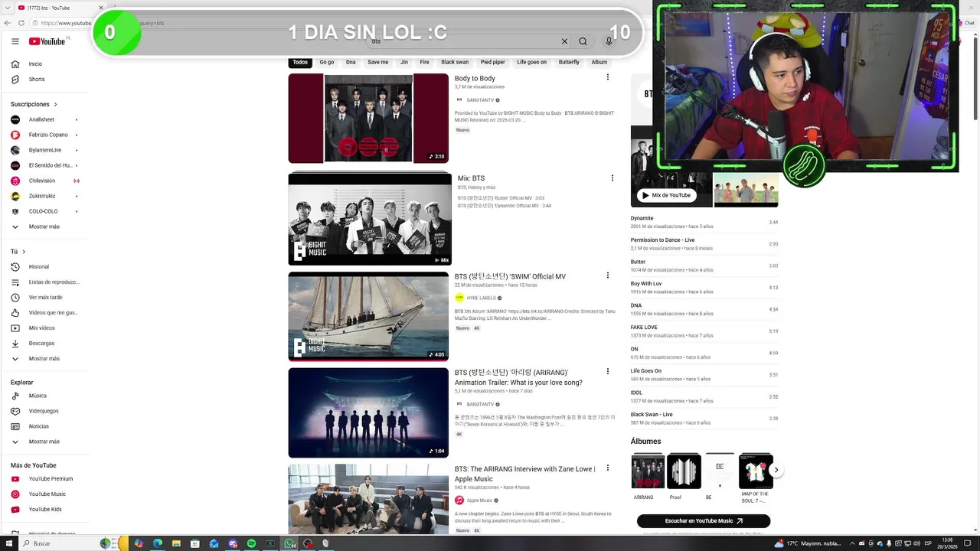Viewport: 980px width, 551px height.
Task: Open Listas de reproducción in sidebar
Action: pos(44,282)
